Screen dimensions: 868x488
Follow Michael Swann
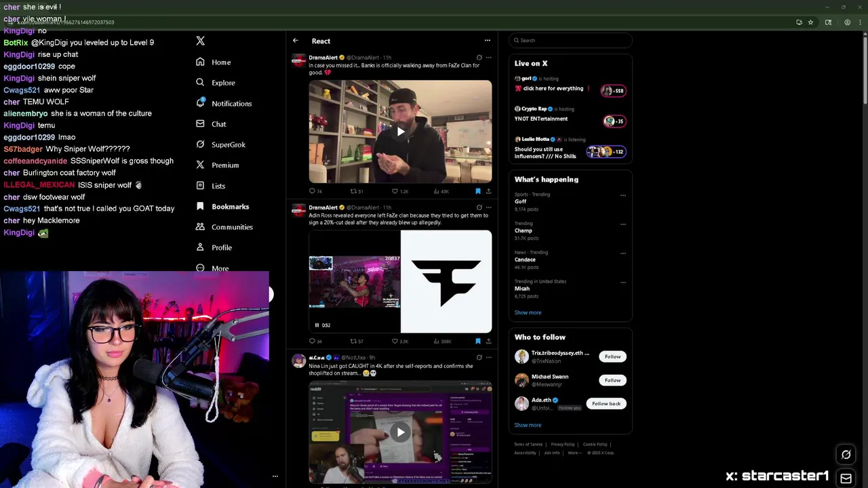(x=612, y=380)
